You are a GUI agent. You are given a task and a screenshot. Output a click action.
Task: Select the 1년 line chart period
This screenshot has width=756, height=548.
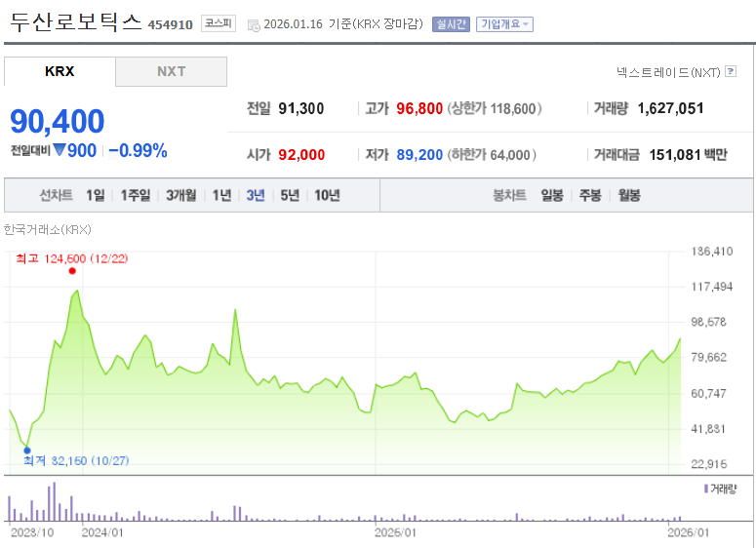click(221, 195)
